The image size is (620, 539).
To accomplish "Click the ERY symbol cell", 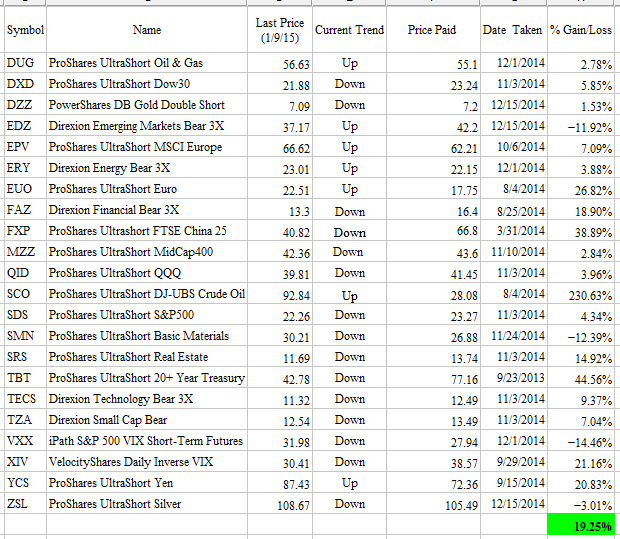I will coord(25,167).
